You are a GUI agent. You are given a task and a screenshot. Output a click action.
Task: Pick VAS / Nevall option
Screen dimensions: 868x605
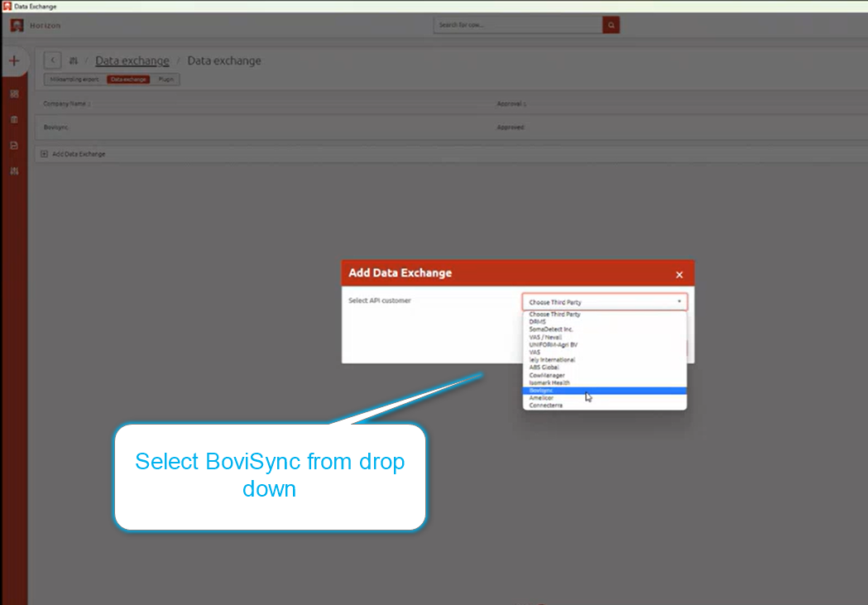click(x=605, y=337)
